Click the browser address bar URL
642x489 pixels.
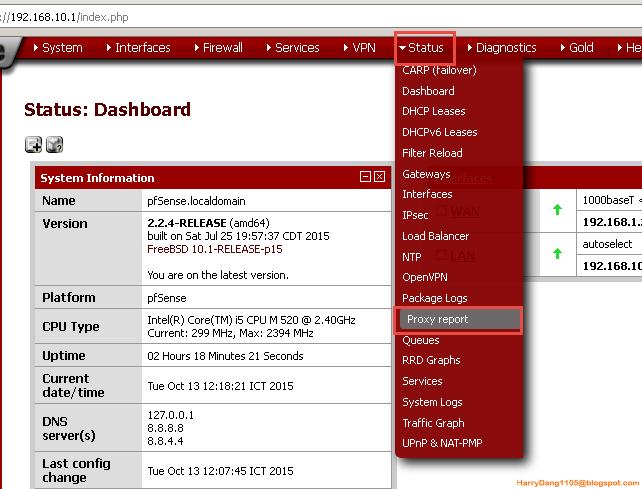point(64,17)
